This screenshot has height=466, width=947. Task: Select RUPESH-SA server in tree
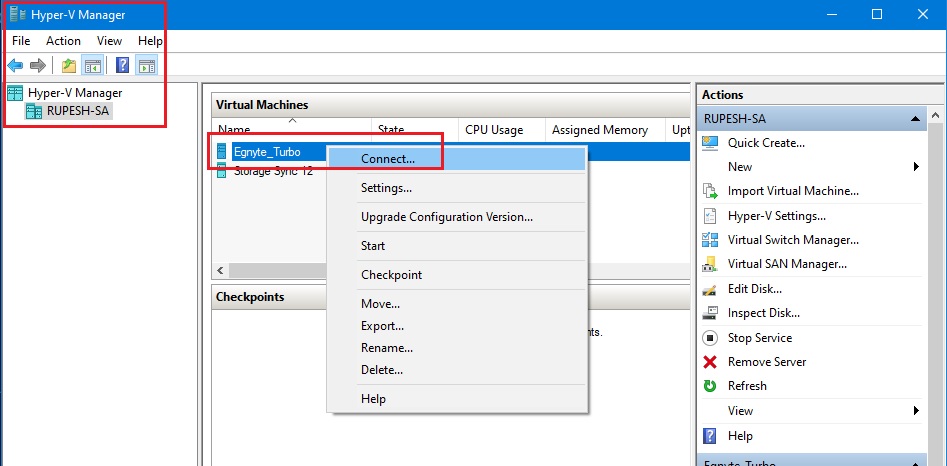(79, 110)
